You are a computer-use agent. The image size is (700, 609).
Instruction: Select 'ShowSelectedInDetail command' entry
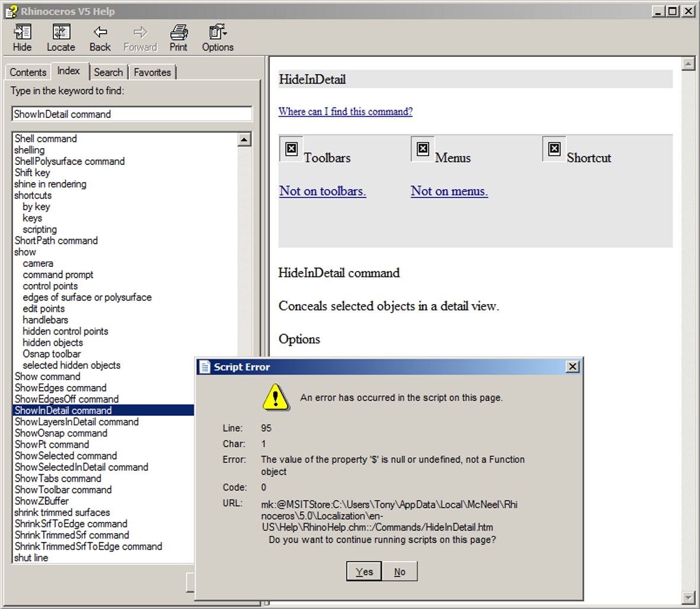point(81,467)
